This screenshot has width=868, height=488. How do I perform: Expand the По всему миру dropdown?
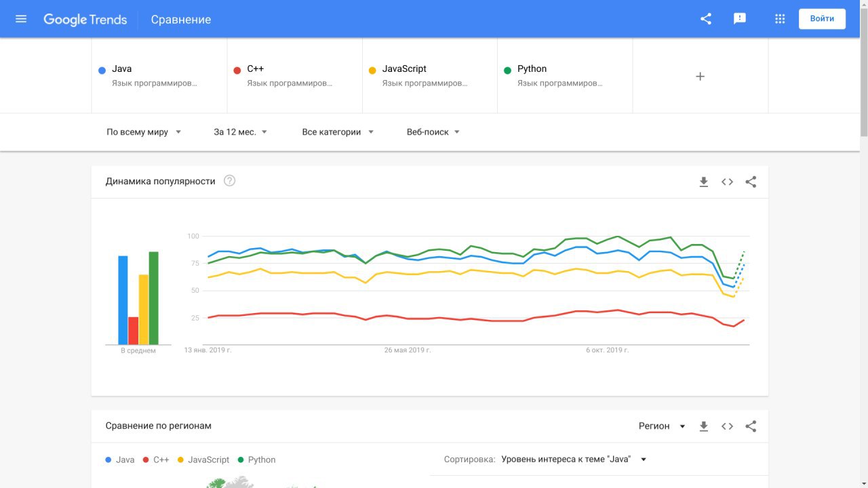point(144,132)
